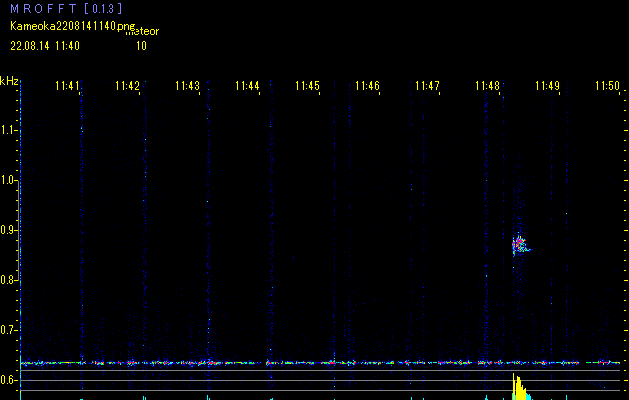This screenshot has width=629, height=400.
Task: Click the 0.8 kHz axis tick label
Action: pyautogui.click(x=8, y=280)
